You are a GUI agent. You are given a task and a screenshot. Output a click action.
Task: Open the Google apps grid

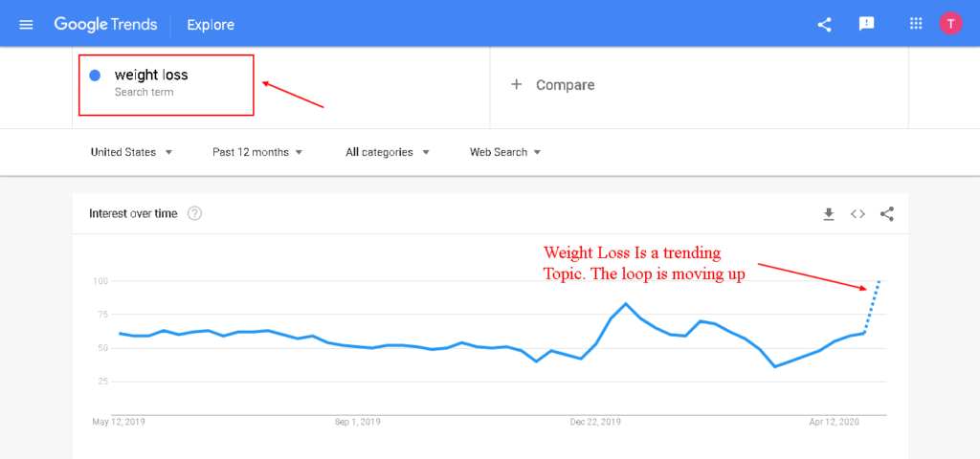point(916,24)
